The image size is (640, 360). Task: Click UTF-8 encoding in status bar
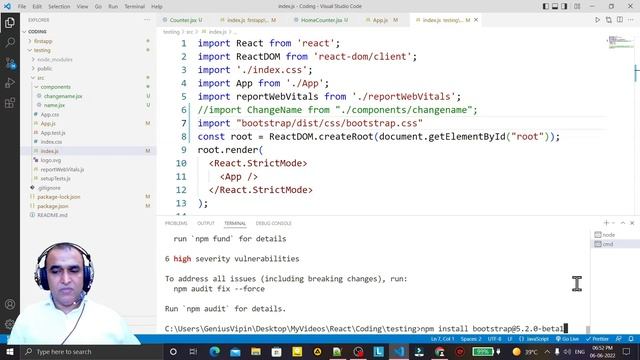pos(494,339)
